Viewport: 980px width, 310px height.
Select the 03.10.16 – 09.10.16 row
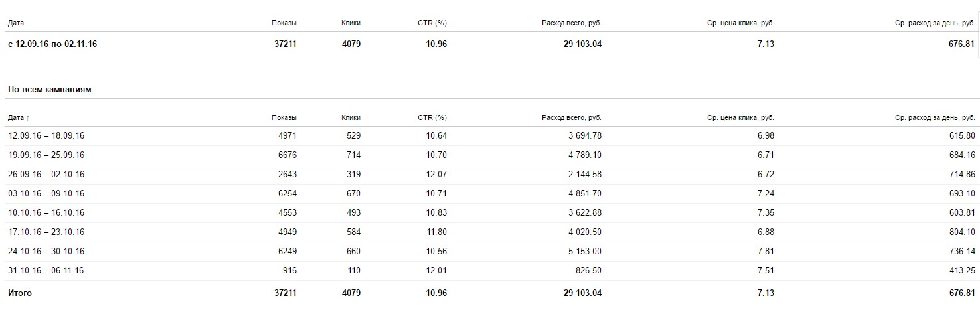coord(492,194)
